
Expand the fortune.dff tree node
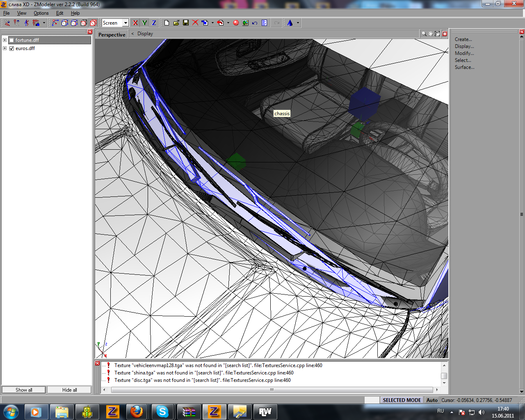[x=5, y=40]
